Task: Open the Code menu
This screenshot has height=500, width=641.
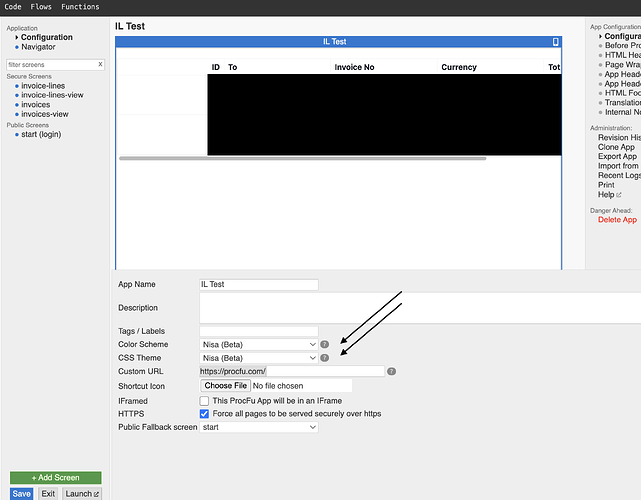Action: pos(13,7)
